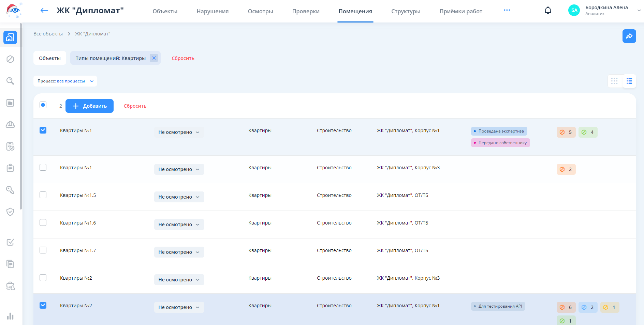Remove the room types Квартиры filter
Screen dimensions: 644x325
(x=154, y=58)
